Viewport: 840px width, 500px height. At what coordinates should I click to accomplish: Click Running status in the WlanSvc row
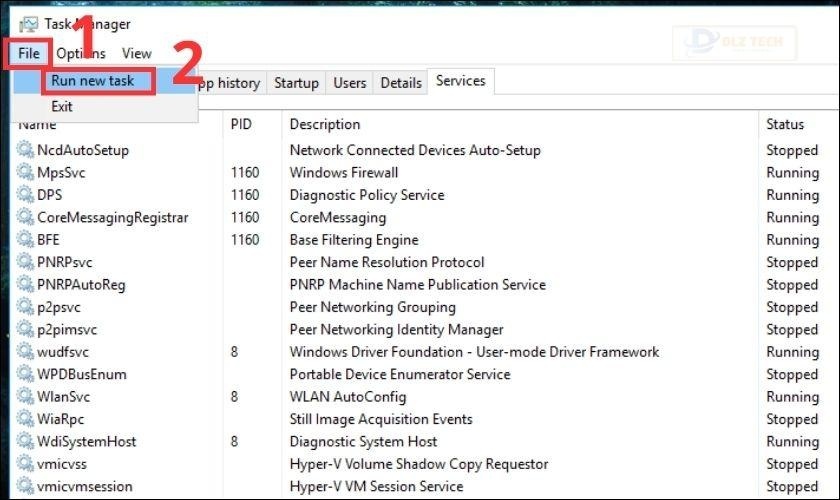click(x=792, y=397)
